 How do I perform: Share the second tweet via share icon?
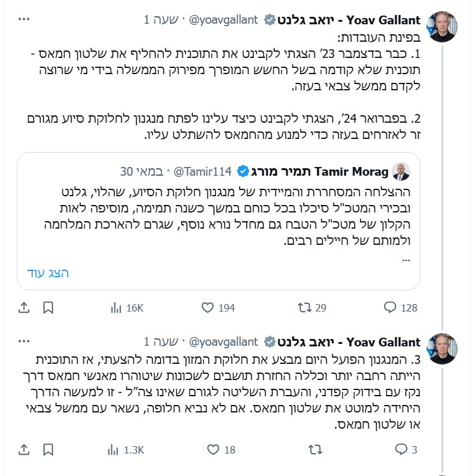coord(24,449)
